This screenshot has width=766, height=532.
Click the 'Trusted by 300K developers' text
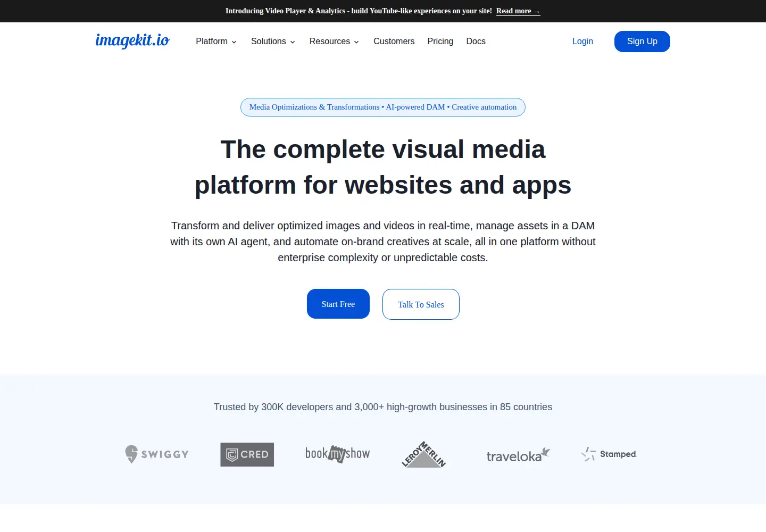pos(383,407)
